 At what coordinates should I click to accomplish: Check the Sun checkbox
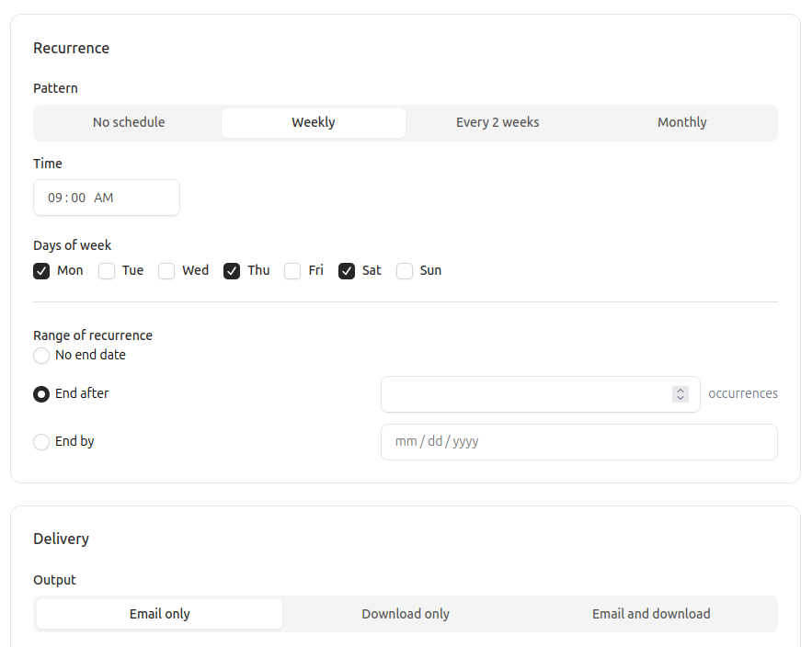tap(405, 270)
